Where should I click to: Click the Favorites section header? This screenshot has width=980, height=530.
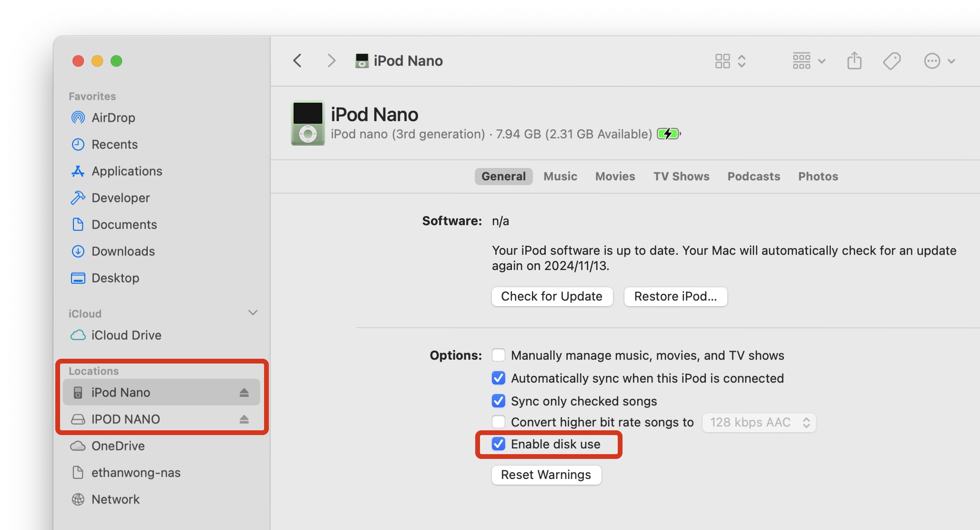point(92,96)
